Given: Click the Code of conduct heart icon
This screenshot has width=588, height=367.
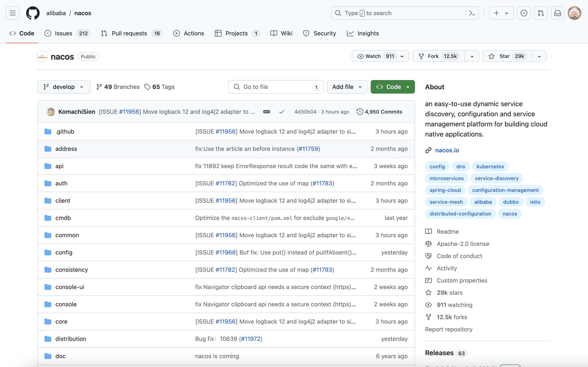Looking at the screenshot, I should pos(428,256).
